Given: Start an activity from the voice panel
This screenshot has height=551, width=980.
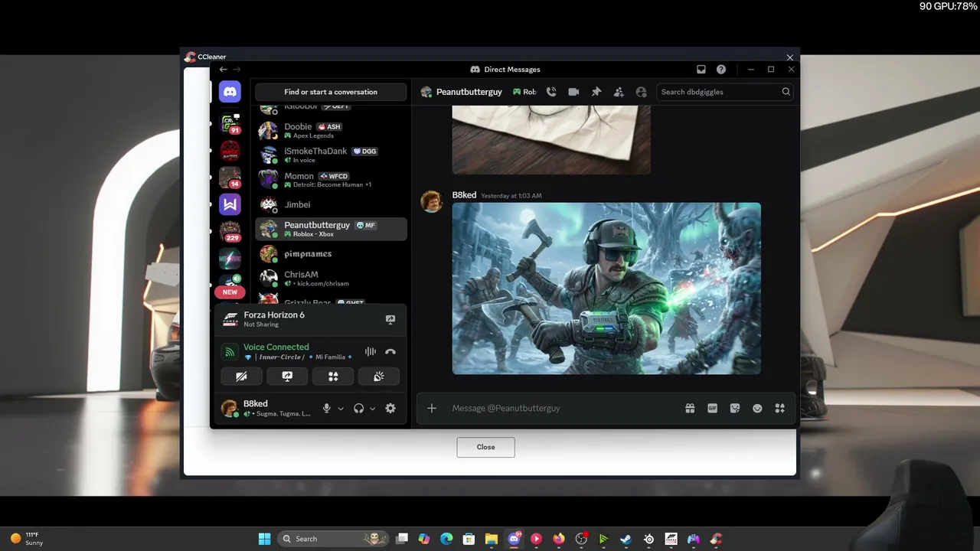Looking at the screenshot, I should [x=333, y=377].
